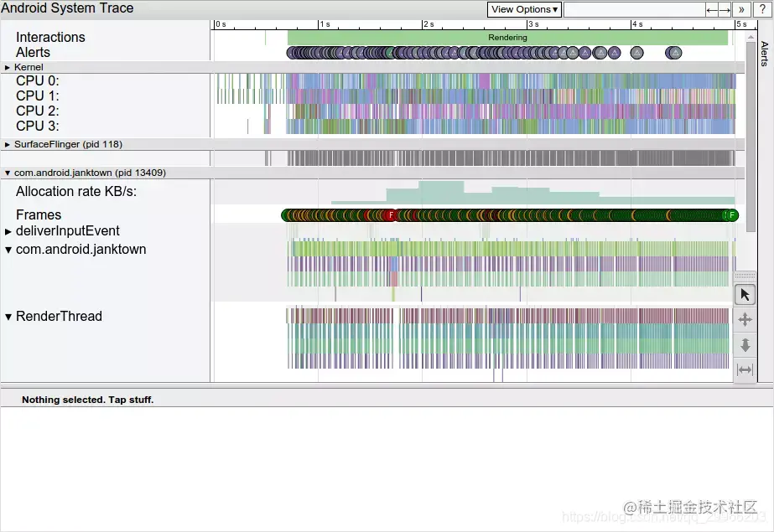Activate the pan move tool
This screenshot has width=774, height=532.
(745, 319)
